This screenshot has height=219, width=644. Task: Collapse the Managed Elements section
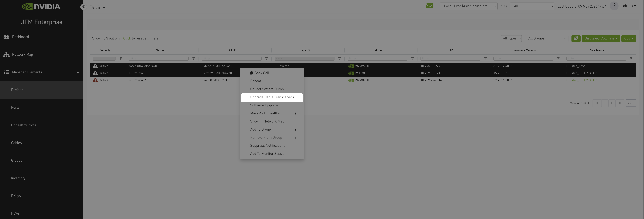point(78,73)
